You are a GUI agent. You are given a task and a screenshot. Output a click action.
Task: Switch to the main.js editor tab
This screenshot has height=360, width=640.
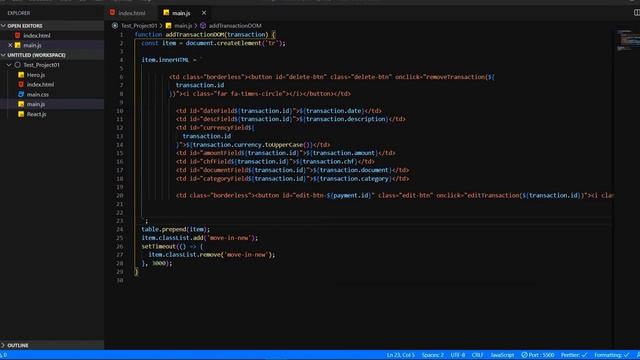pos(180,13)
